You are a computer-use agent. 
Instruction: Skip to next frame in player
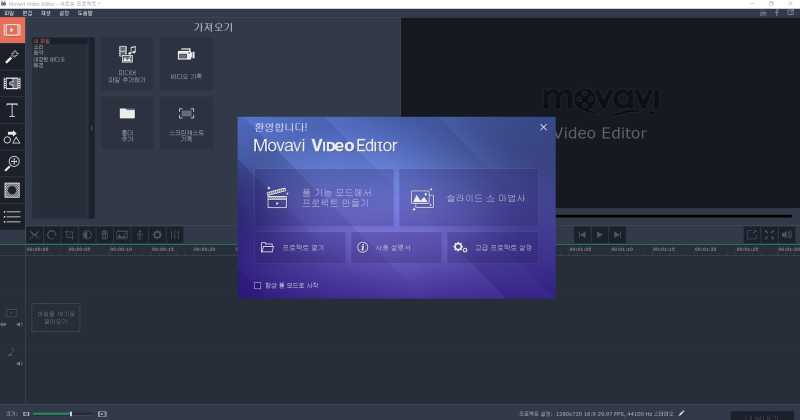pos(617,235)
